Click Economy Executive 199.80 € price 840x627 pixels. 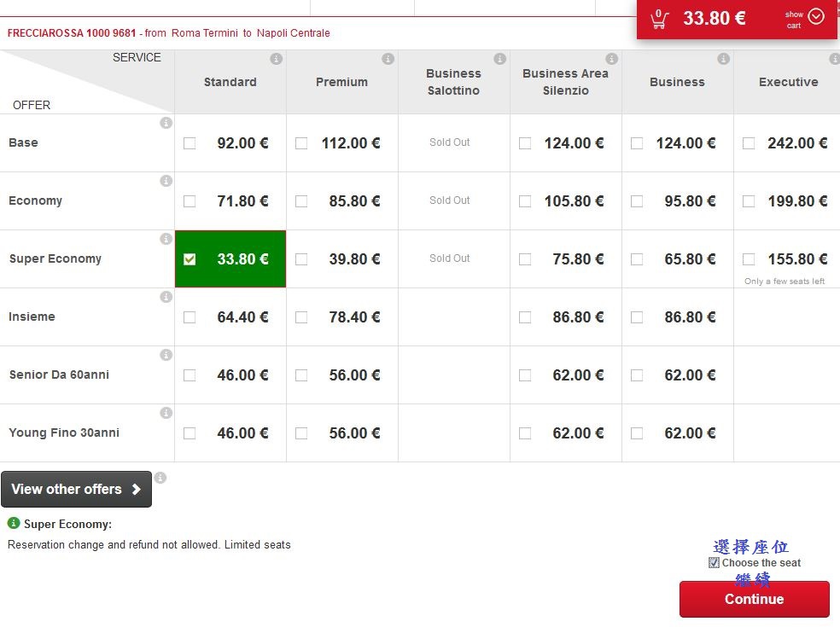click(797, 201)
